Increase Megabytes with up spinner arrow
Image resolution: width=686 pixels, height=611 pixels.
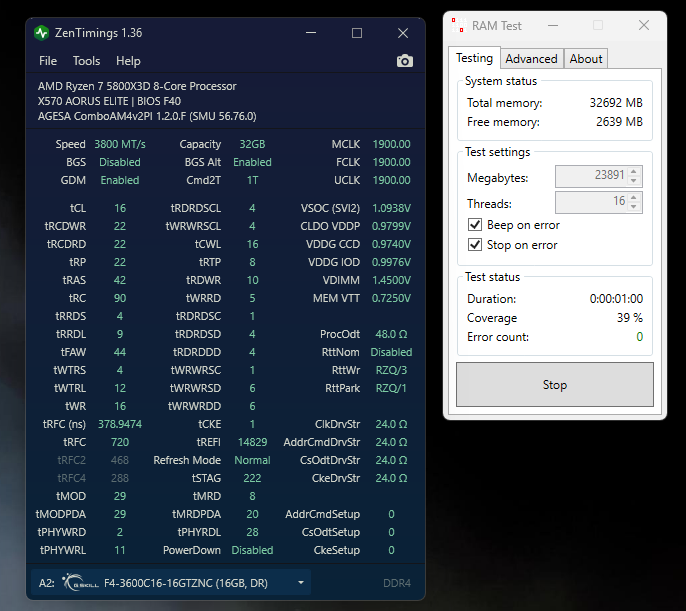tap(634, 171)
